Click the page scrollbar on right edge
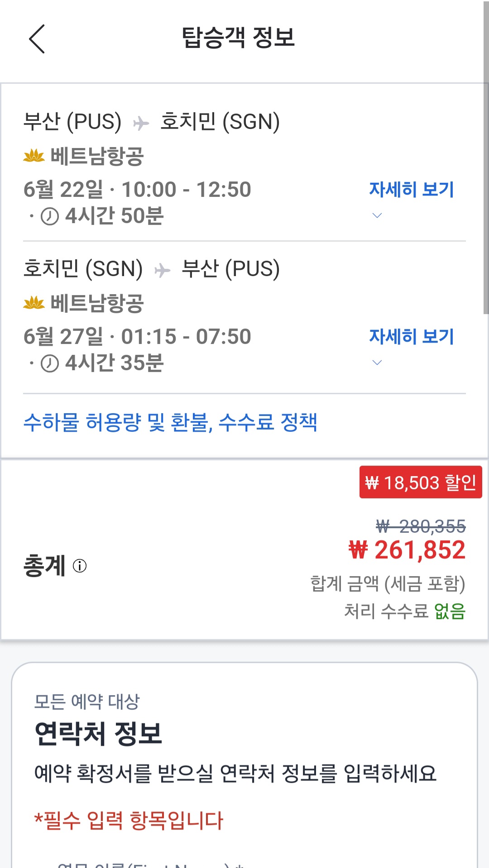 [486, 158]
